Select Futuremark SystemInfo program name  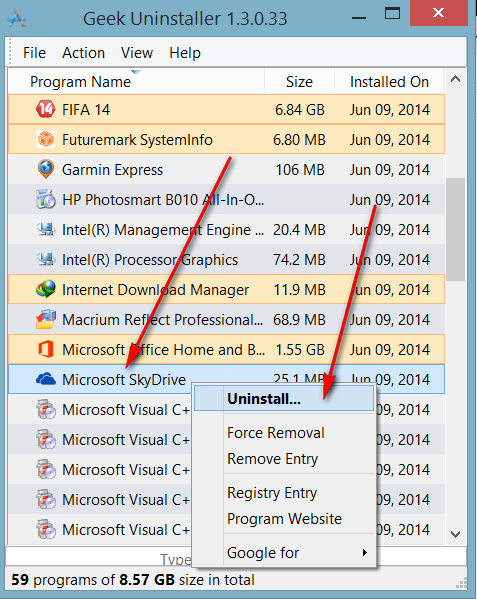(x=137, y=139)
